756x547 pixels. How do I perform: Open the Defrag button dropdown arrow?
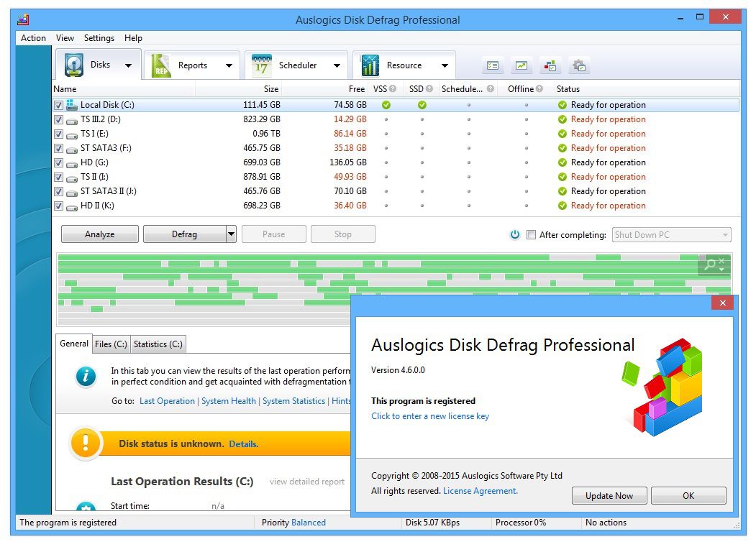[232, 234]
